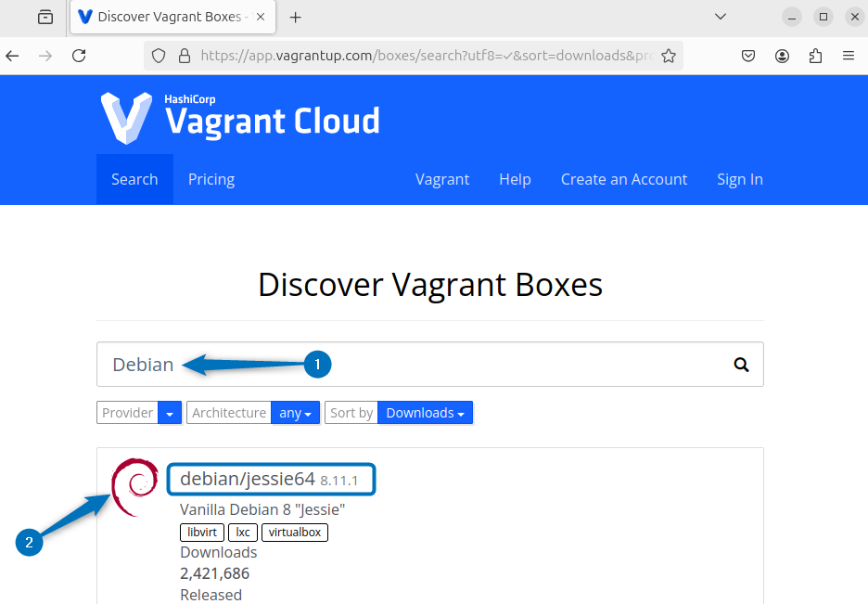Image resolution: width=868 pixels, height=604 pixels.
Task: Open Firefox account icon
Action: click(782, 56)
